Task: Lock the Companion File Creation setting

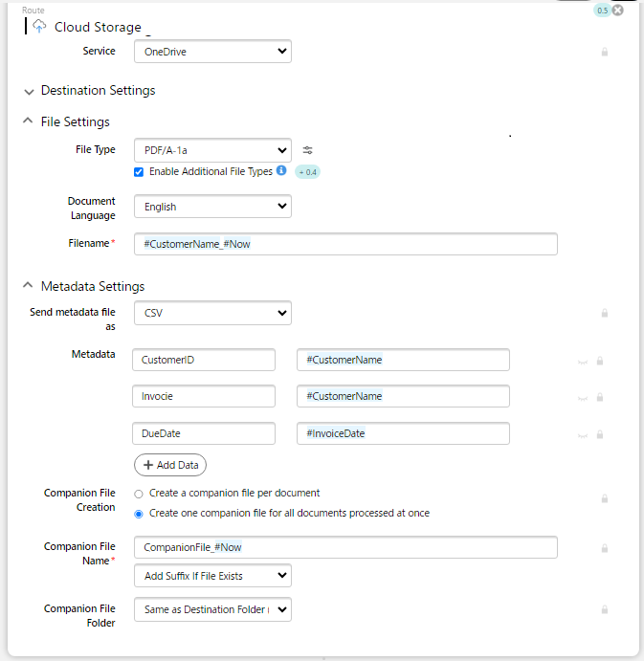Action: tap(605, 498)
